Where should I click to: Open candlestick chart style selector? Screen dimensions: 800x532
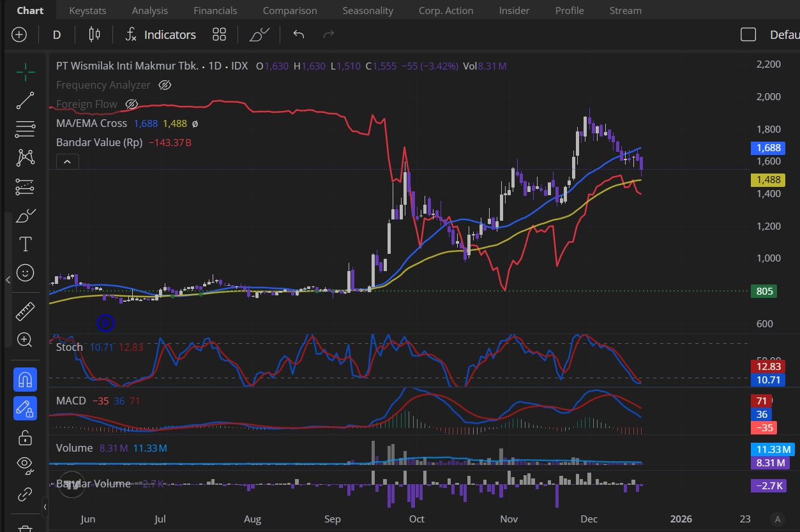click(x=94, y=34)
